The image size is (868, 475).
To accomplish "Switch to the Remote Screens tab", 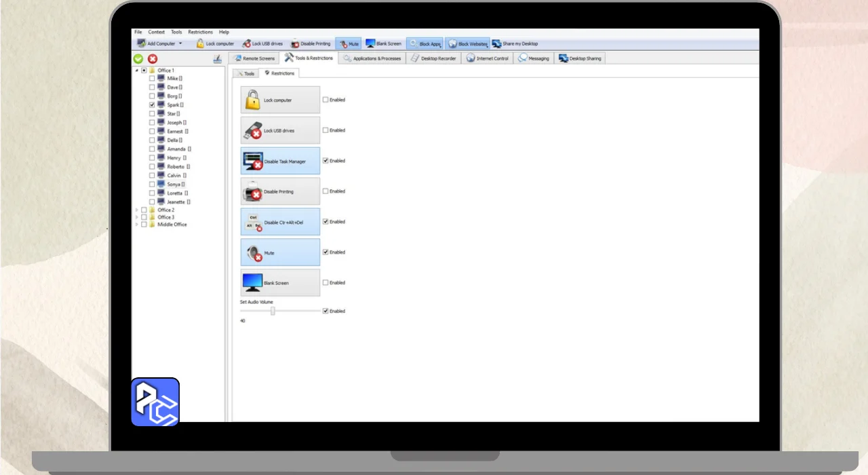I will pos(254,58).
